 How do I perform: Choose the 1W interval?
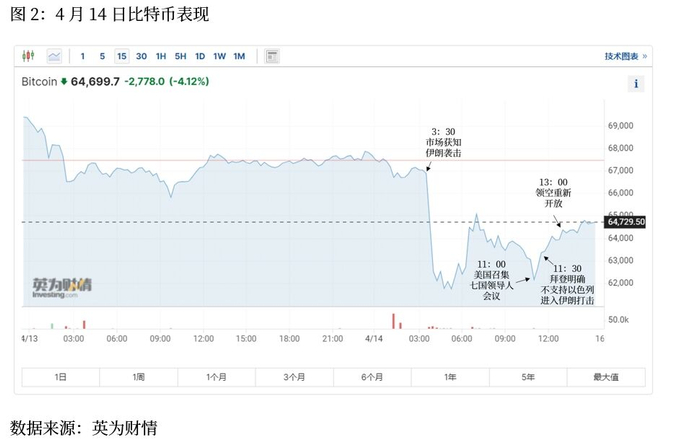(x=219, y=56)
